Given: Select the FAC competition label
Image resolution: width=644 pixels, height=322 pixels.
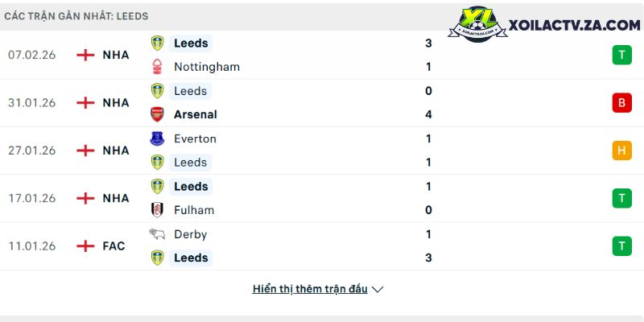Looking at the screenshot, I should click(x=114, y=246).
